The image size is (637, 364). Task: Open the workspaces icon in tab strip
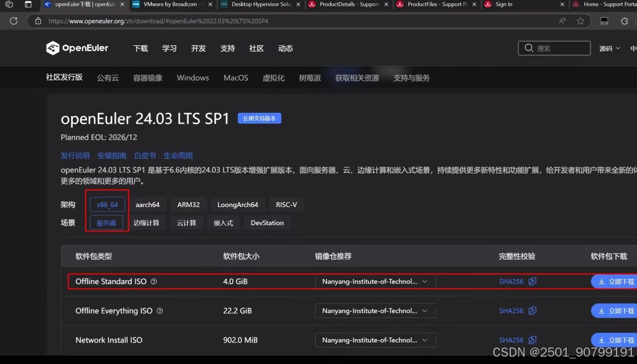(9, 4)
